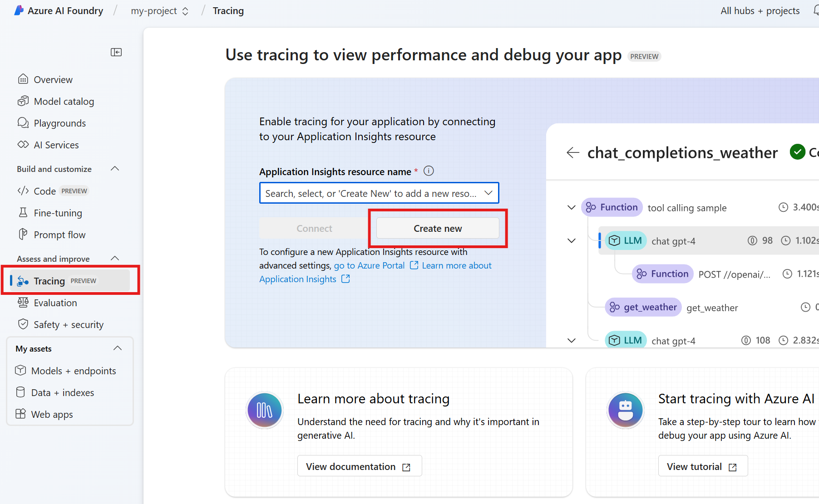Click the Create new button
The width and height of the screenshot is (819, 504).
point(437,228)
